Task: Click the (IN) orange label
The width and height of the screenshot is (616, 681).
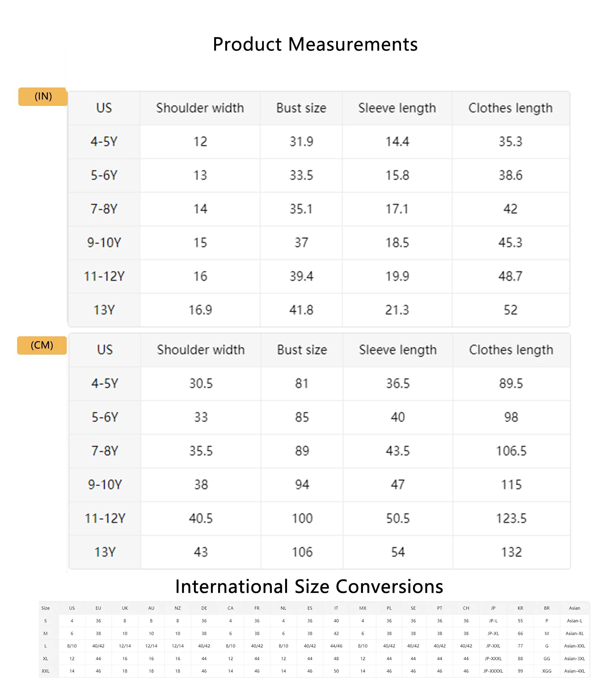Action: pyautogui.click(x=43, y=97)
